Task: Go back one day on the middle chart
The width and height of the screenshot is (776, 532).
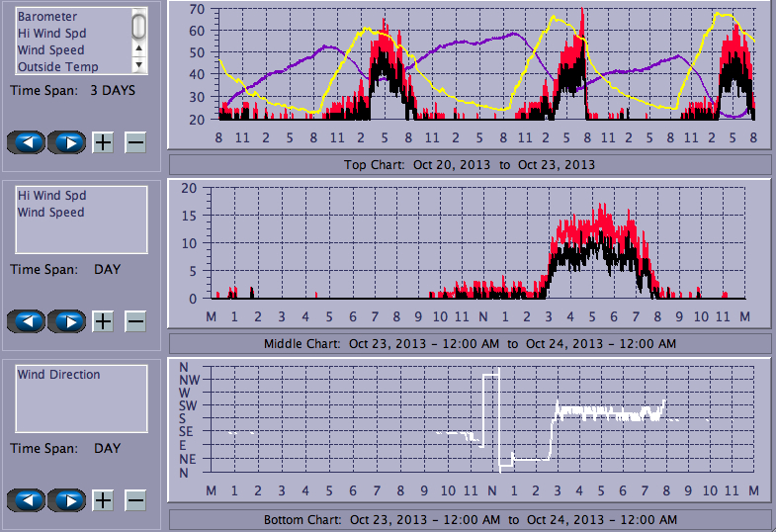Action: tap(27, 321)
